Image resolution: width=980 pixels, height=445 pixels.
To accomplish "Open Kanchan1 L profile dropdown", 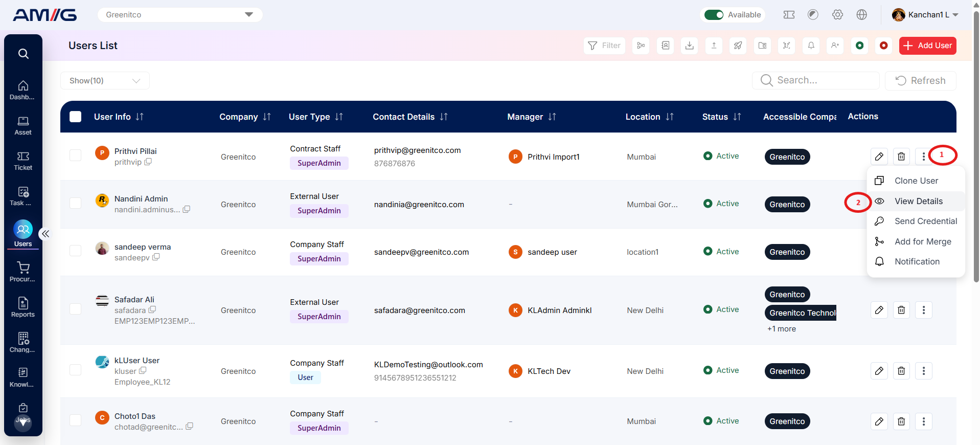I will pos(925,15).
